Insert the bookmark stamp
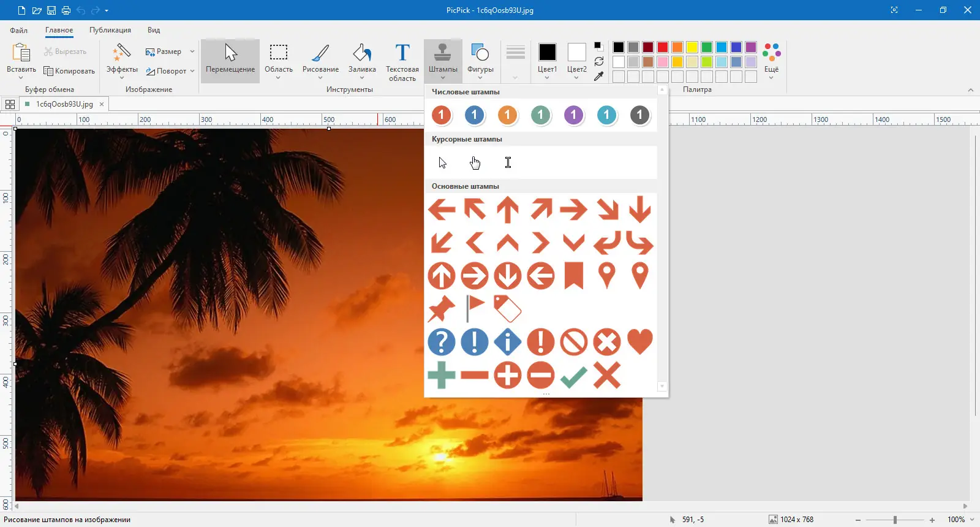This screenshot has height=527, width=980. point(574,276)
